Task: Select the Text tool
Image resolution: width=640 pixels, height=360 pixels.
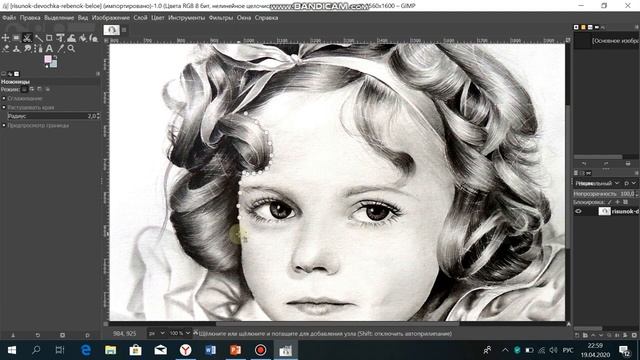Action: [49, 49]
